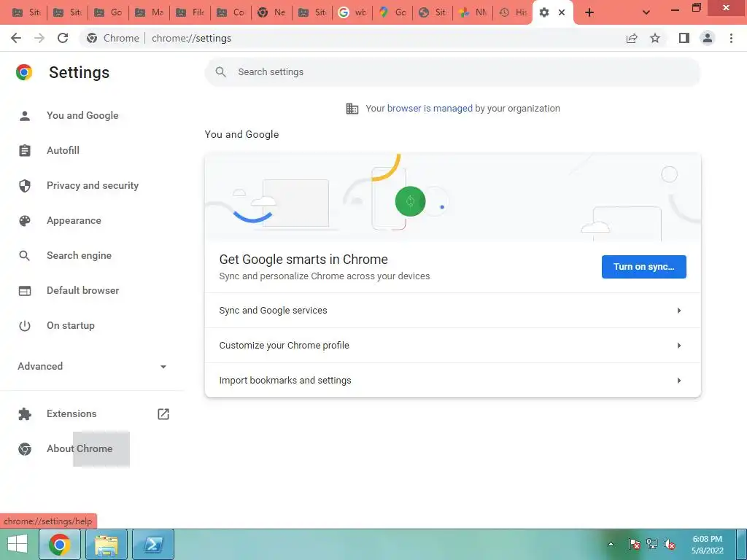
Task: Click the clipboard icon beside Autofill
Action: click(25, 150)
